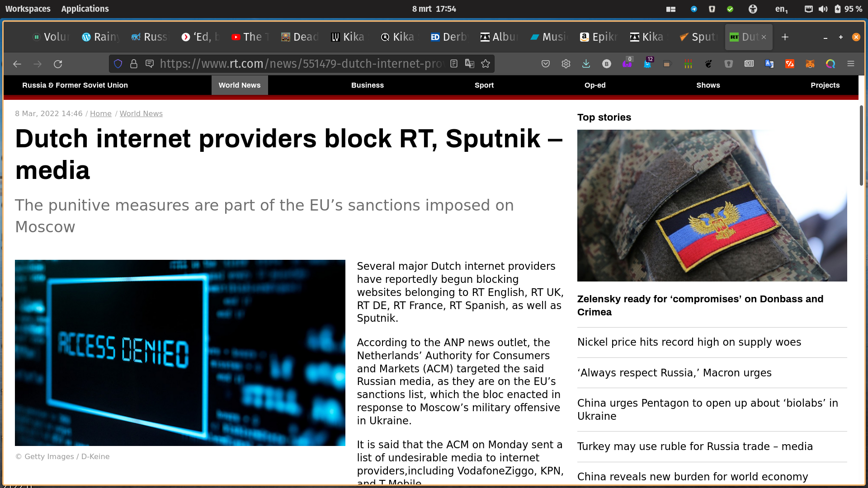Open the Firefox hamburger menu
This screenshot has height=488, width=868.
point(851,64)
